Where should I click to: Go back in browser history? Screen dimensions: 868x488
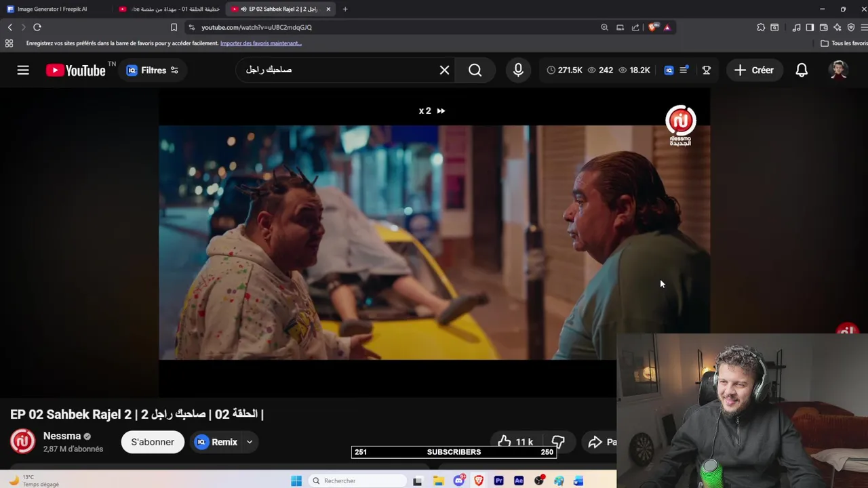coord(10,27)
